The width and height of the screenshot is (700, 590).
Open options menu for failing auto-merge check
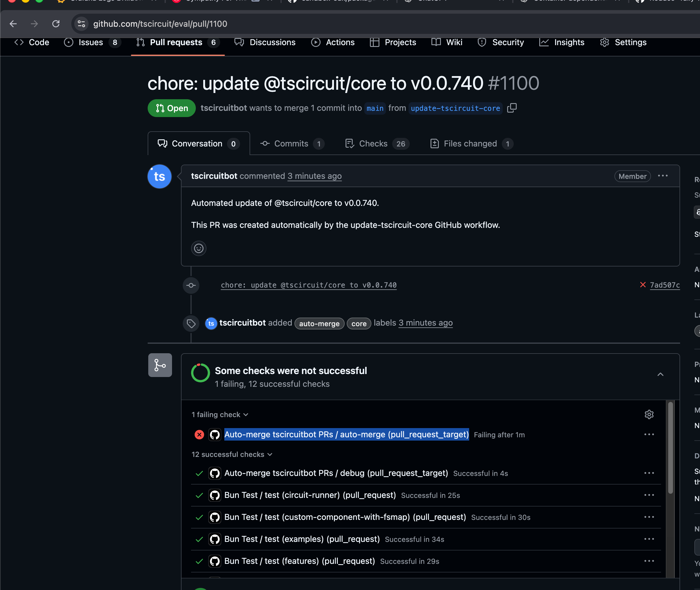click(x=649, y=434)
